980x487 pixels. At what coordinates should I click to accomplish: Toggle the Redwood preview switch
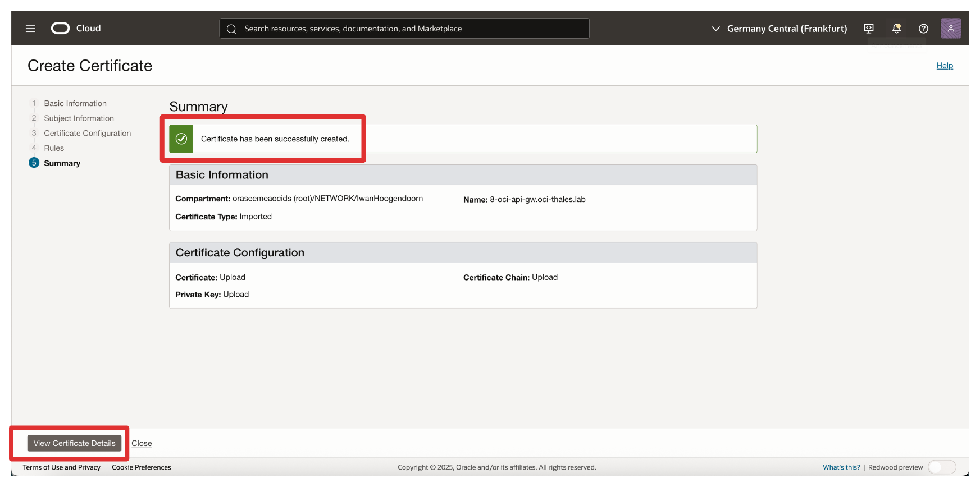point(941,467)
